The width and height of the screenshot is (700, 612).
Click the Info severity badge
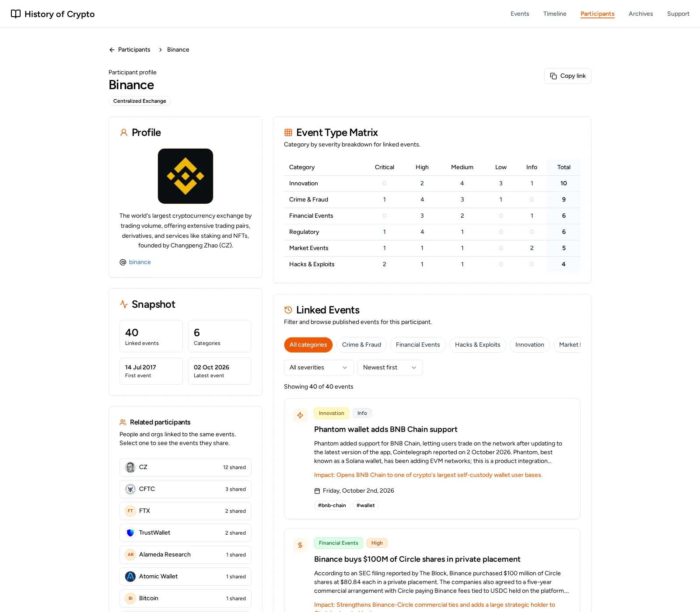[x=362, y=414]
